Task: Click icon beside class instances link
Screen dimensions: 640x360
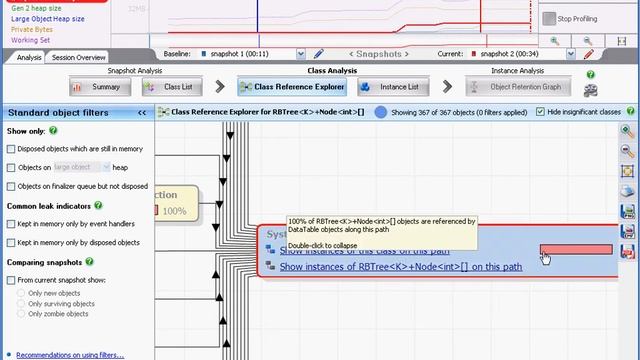Action: pos(270,249)
